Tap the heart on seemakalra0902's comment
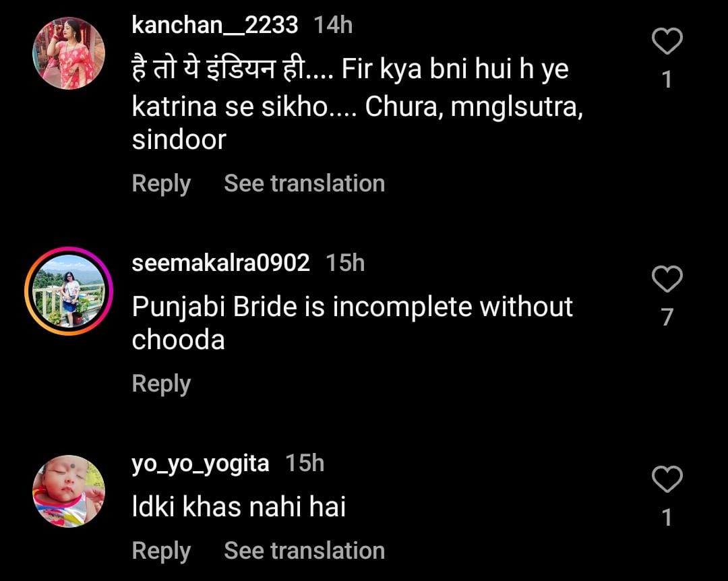Screen dimensions: 728x581 (667, 279)
